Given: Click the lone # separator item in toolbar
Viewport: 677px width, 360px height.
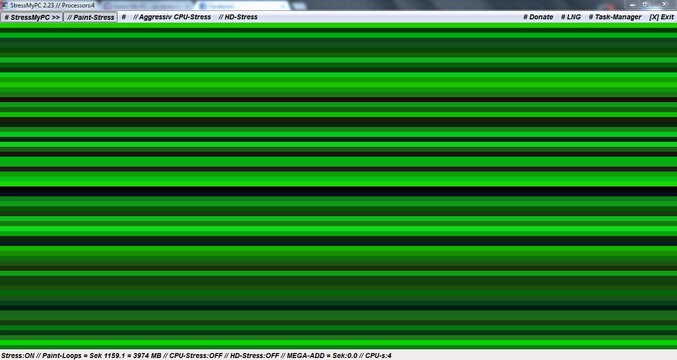Looking at the screenshot, I should click(x=123, y=17).
